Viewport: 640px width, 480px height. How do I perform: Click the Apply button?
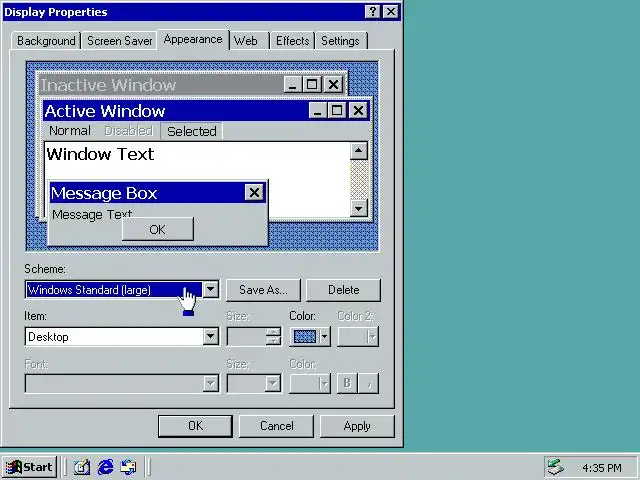click(357, 426)
